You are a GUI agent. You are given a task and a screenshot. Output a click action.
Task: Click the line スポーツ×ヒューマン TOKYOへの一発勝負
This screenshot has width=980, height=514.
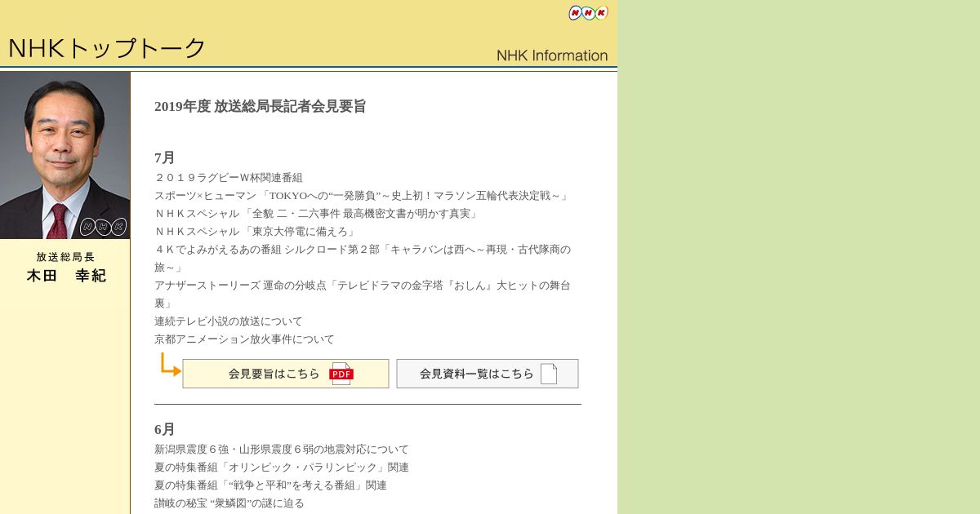click(362, 195)
